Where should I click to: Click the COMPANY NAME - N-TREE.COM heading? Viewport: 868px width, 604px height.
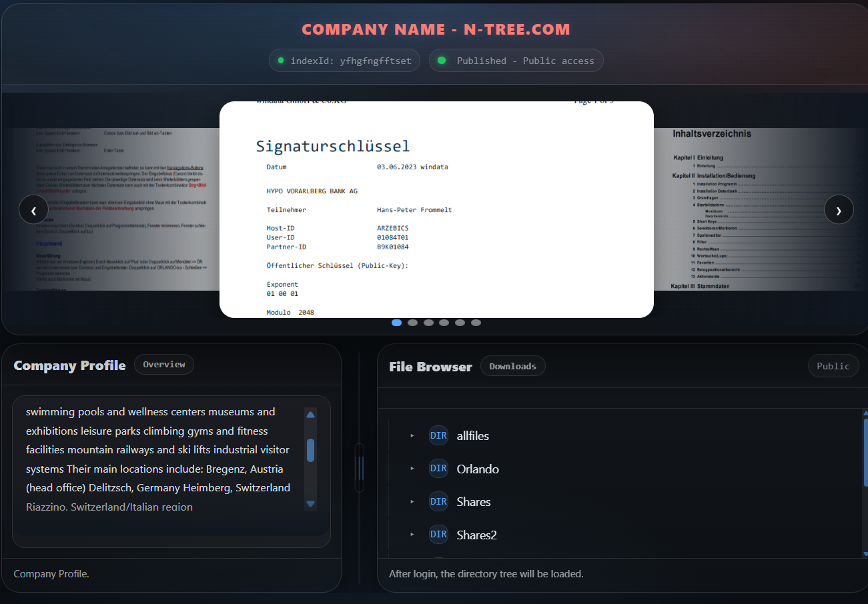pos(436,29)
